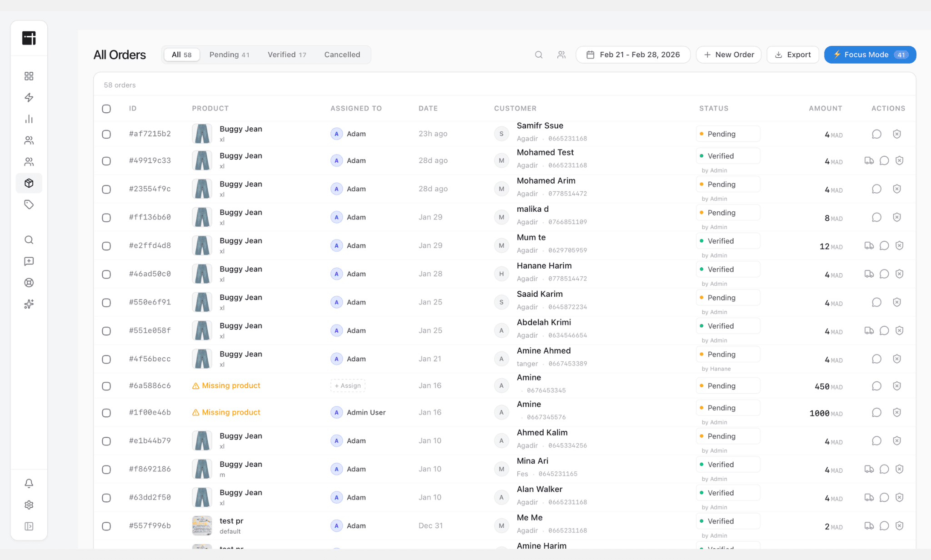Viewport: 931px width, 560px height.
Task: Switch to the Pending 41 tab
Action: point(229,55)
